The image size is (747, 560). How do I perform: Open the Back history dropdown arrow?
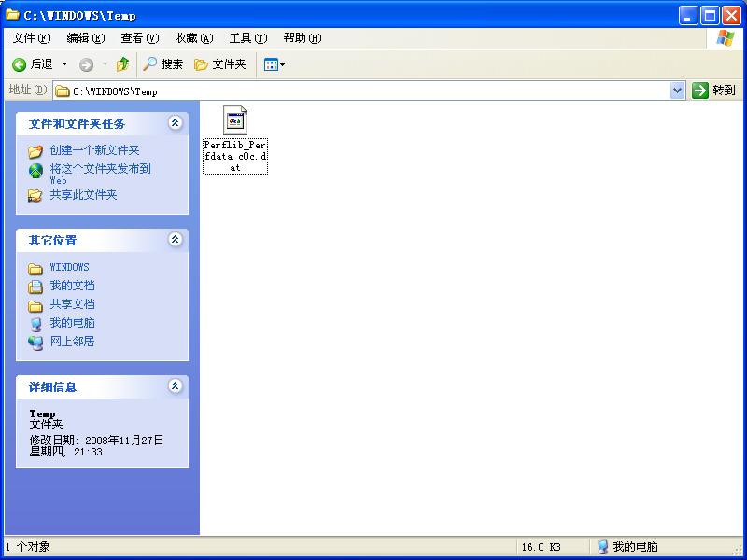(x=64, y=64)
